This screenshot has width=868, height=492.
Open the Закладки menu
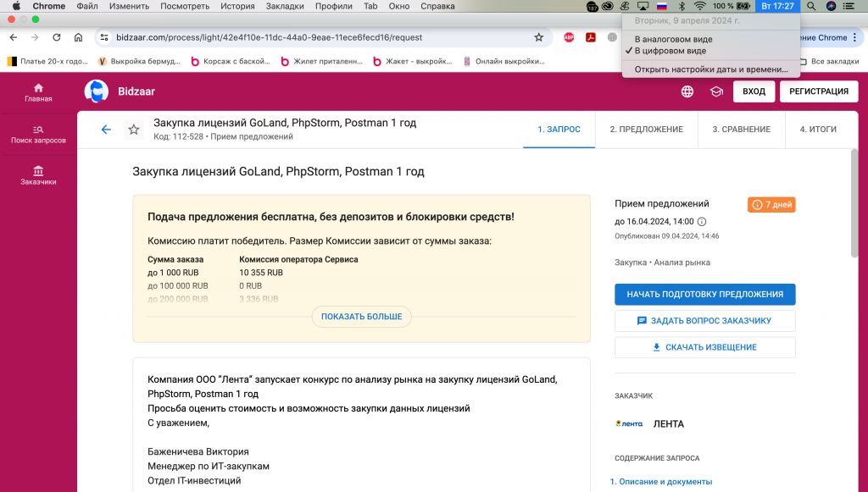[285, 6]
